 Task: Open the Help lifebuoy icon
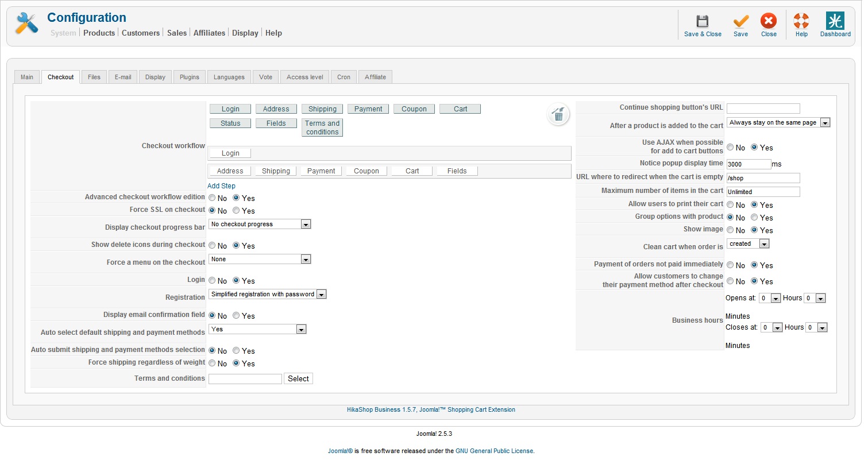801,21
